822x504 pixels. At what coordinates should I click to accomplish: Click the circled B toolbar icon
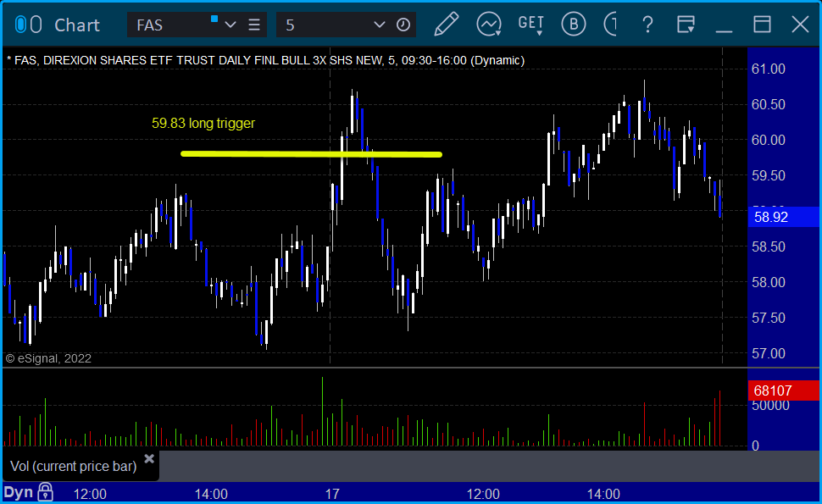pos(574,24)
